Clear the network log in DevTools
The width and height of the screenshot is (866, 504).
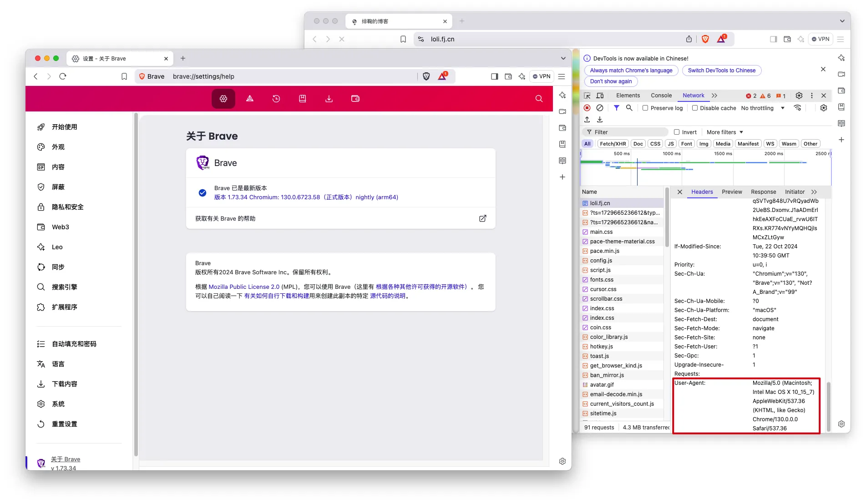[600, 108]
